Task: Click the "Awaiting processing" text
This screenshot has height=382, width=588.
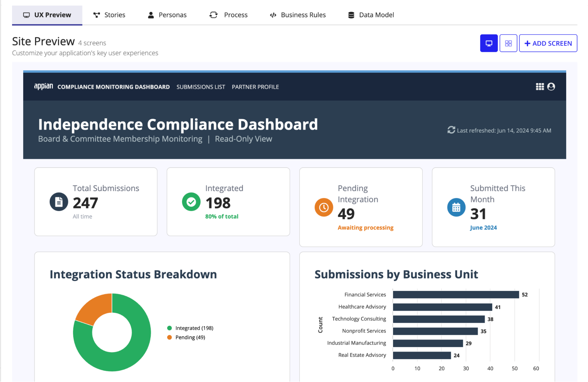Action: (365, 228)
